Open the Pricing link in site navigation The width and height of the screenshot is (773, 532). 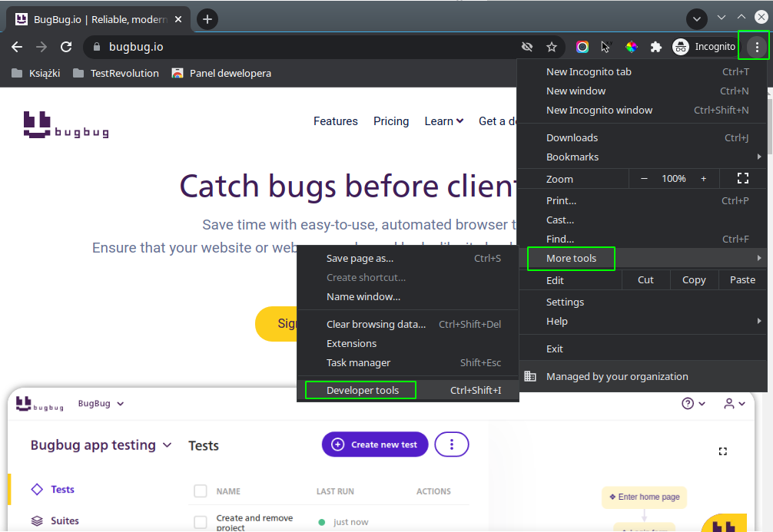point(391,121)
